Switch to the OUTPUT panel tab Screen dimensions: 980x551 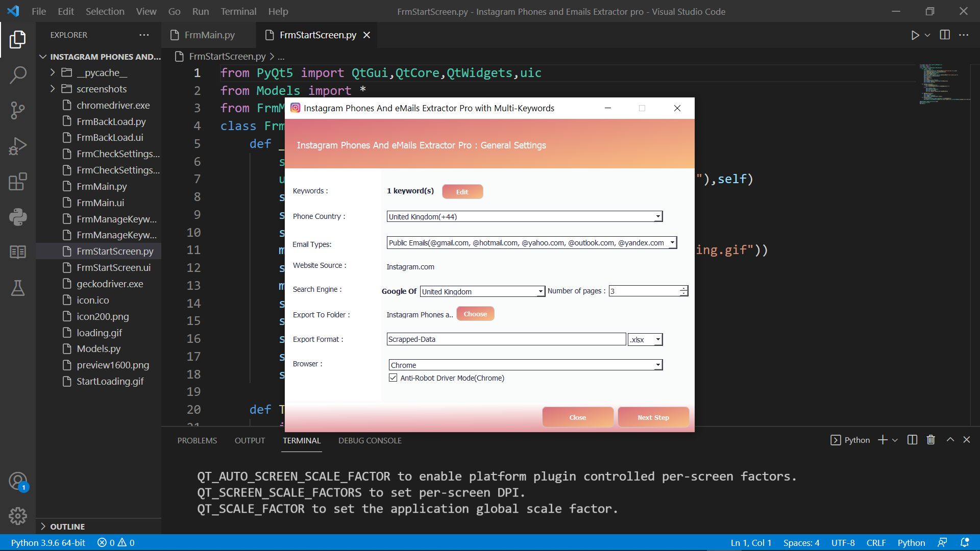tap(250, 440)
